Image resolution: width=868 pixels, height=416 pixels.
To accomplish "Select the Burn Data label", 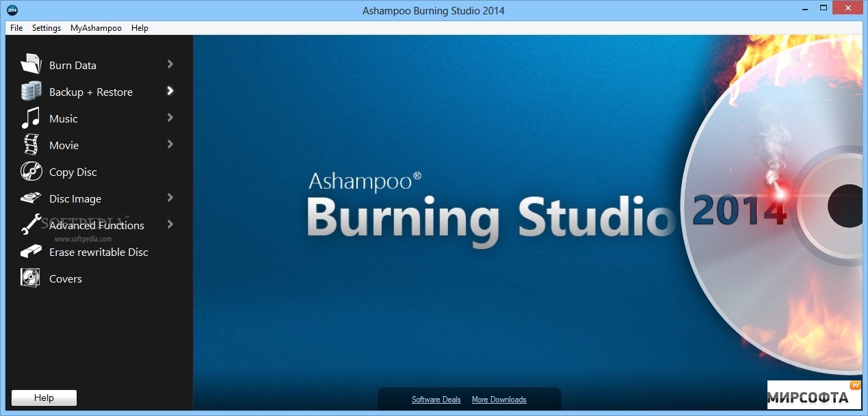I will (73, 66).
